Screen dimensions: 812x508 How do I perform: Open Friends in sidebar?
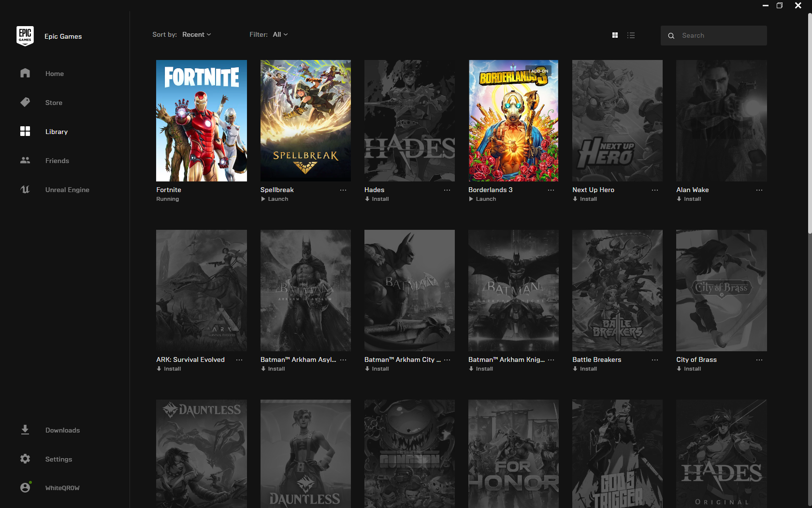click(x=57, y=161)
